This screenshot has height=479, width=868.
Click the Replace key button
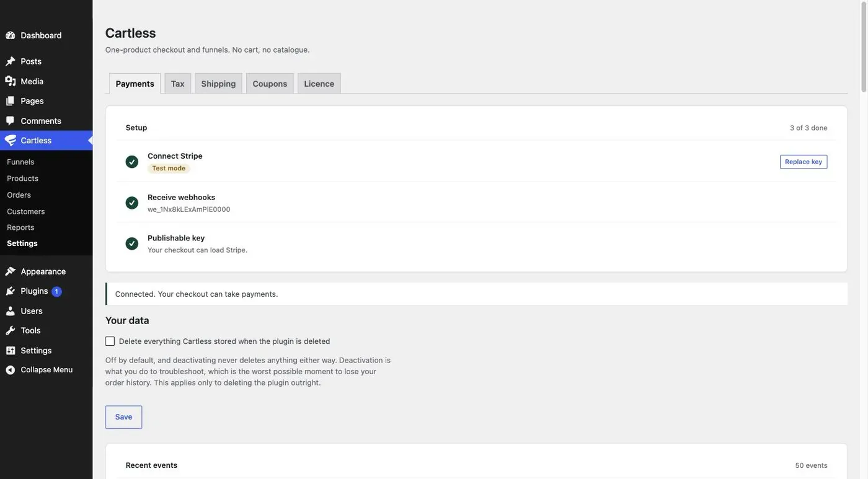(x=804, y=162)
